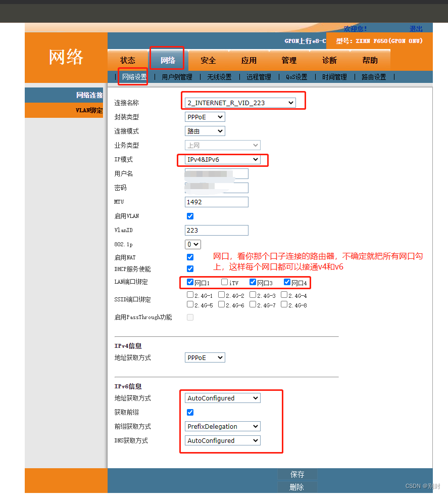The image size is (448, 494).
Task: Check the 2.4G-4 SSID checkbox
Action: tap(284, 295)
